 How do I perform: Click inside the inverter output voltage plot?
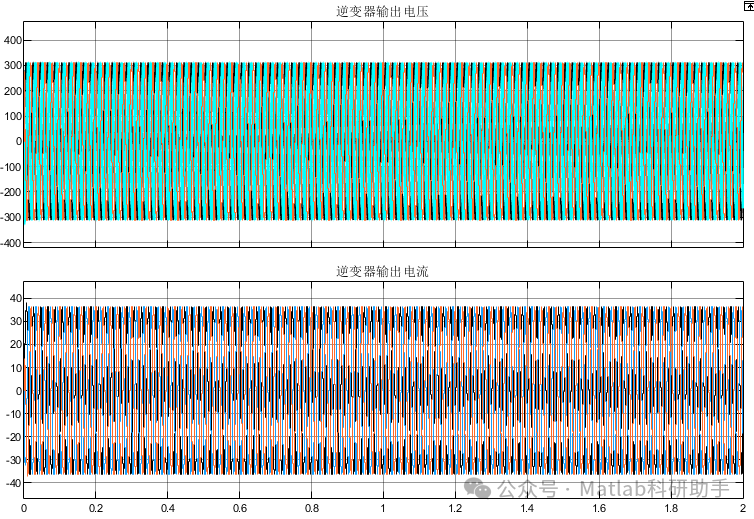383,134
